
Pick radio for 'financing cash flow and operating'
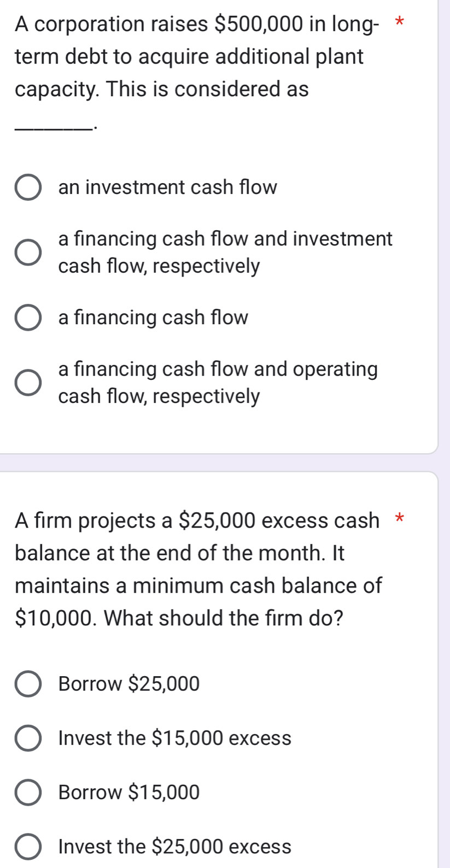point(27,383)
